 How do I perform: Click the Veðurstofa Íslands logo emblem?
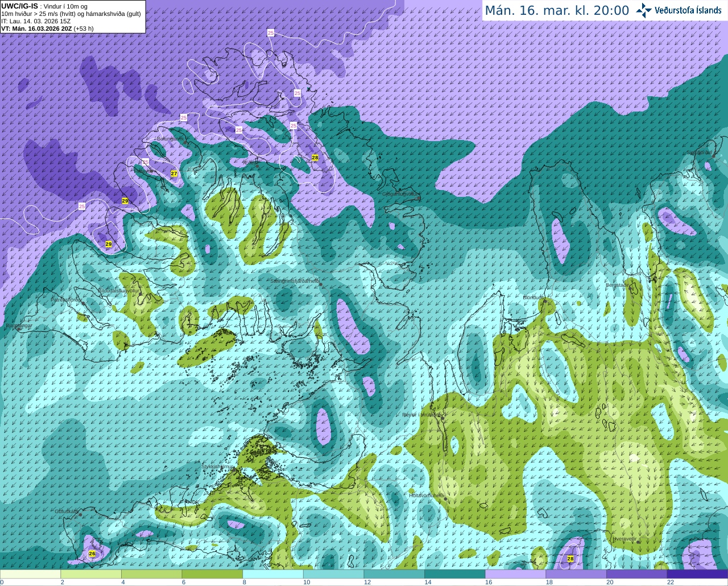[x=644, y=10]
